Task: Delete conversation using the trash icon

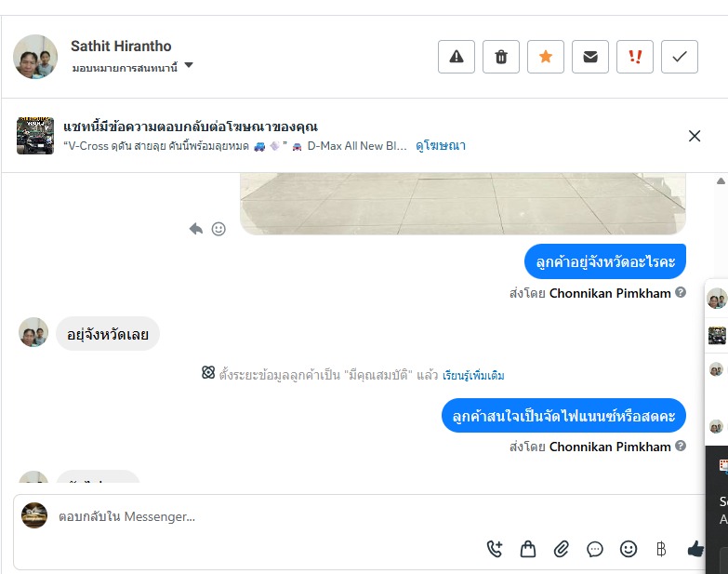Action: (501, 57)
